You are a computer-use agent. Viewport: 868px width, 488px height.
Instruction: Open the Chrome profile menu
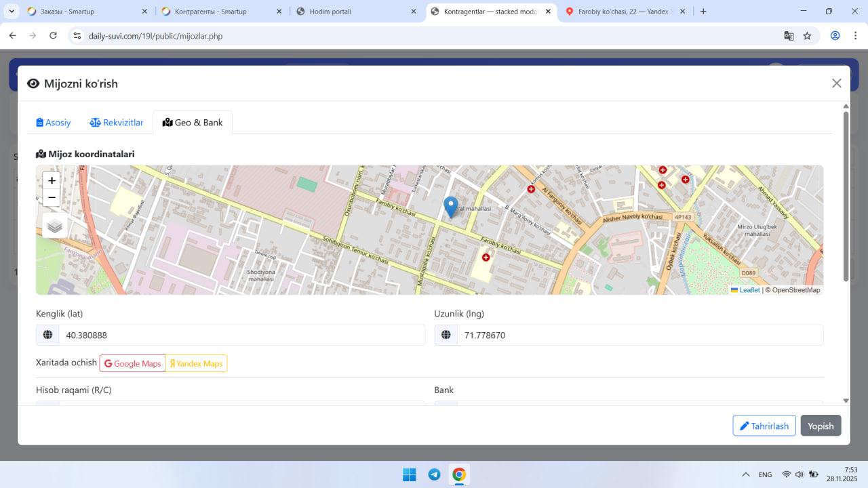(x=835, y=36)
